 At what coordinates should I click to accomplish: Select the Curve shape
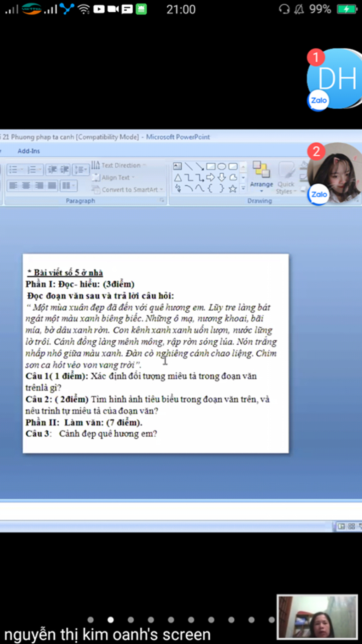click(200, 189)
